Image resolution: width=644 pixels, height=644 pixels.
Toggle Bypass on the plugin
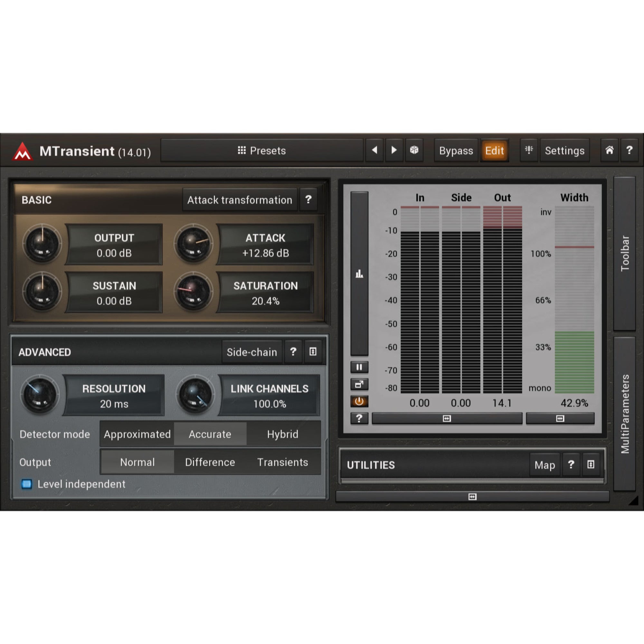(456, 150)
